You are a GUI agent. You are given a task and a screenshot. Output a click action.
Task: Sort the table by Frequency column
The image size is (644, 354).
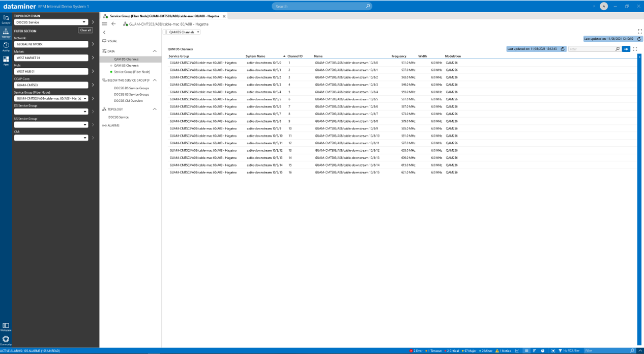coord(399,56)
